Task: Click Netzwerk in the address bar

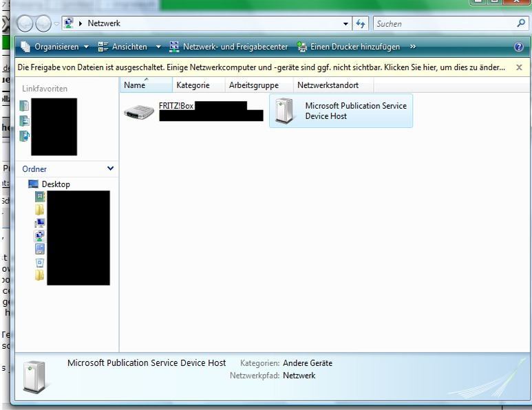Action: [x=104, y=23]
